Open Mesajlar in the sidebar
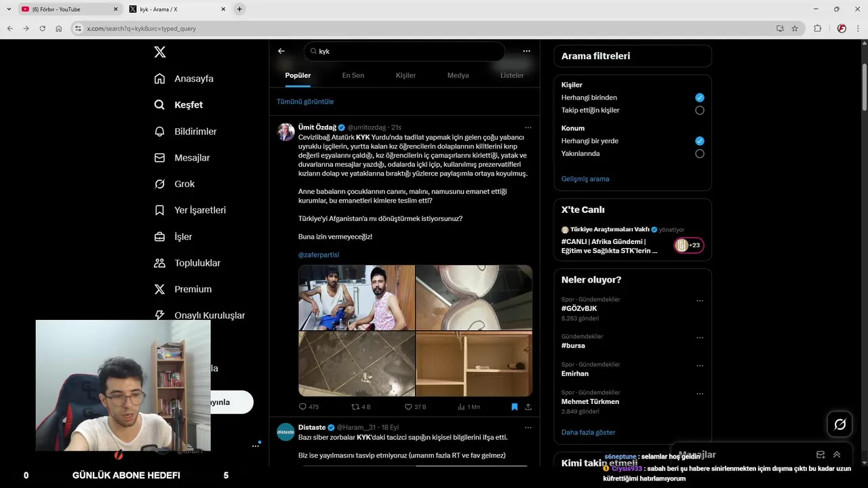Viewport: 868px width, 488px height. (182, 158)
